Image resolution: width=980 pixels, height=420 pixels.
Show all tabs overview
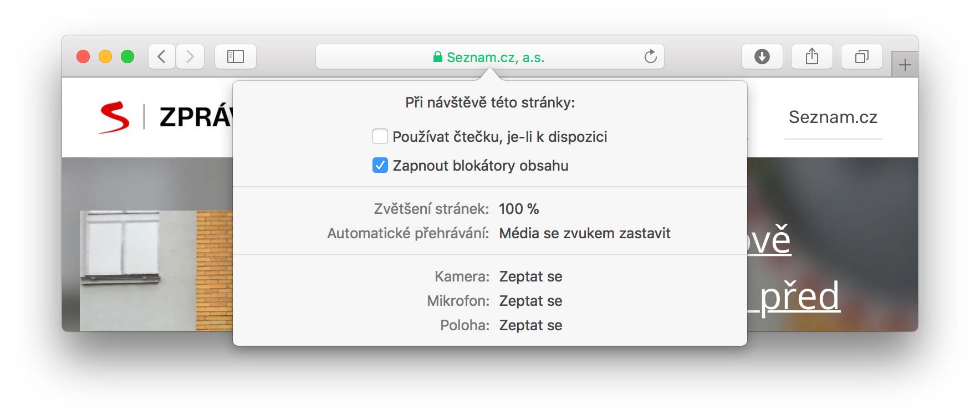862,57
